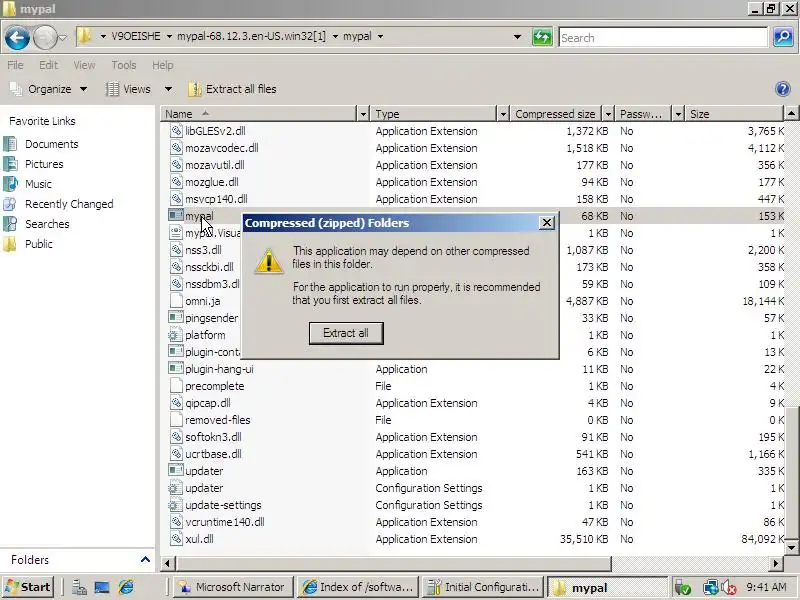The width and height of the screenshot is (800, 600).
Task: Select the omni.ja file icon
Action: (176, 301)
